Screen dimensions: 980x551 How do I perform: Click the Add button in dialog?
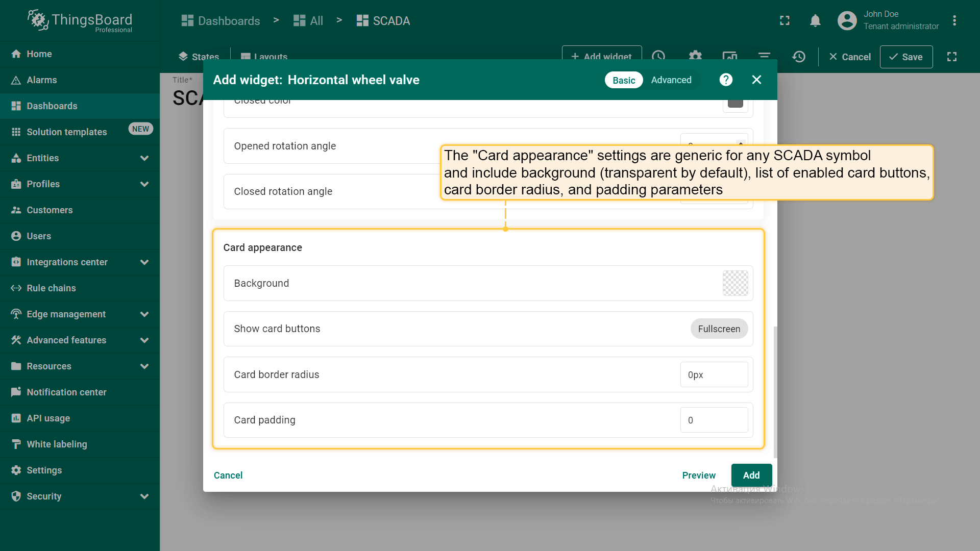751,475
